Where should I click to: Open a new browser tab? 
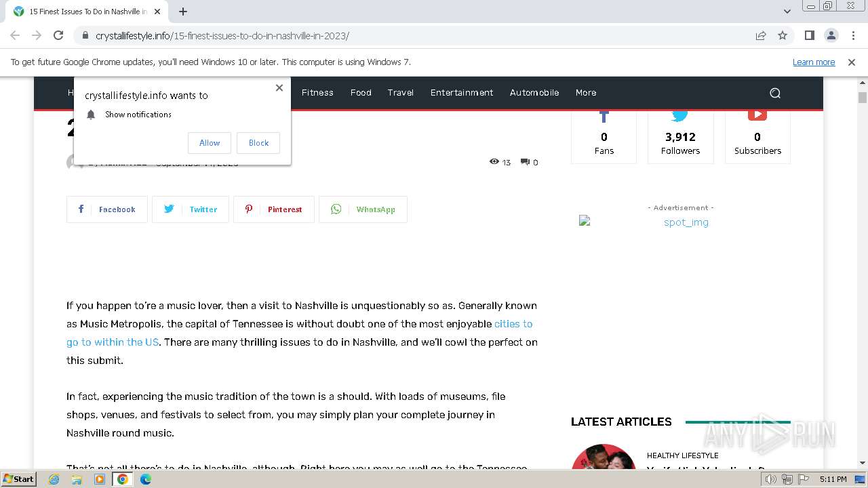pyautogui.click(x=183, y=12)
